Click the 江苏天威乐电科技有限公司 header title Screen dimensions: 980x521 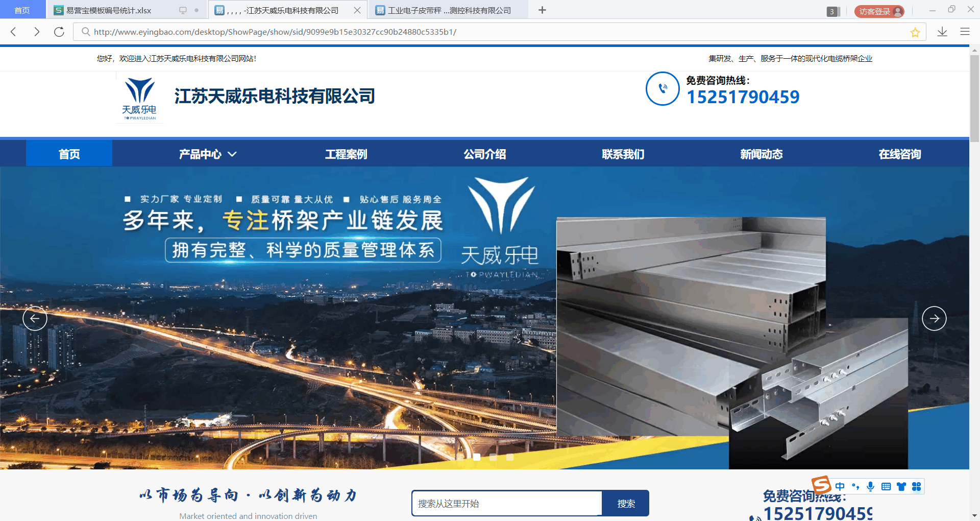[x=275, y=96]
